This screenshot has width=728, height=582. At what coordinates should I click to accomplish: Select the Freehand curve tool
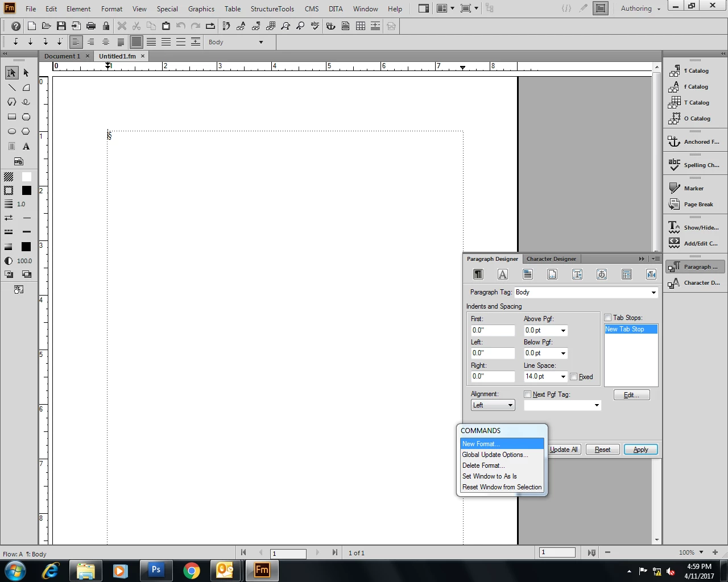pos(26,102)
